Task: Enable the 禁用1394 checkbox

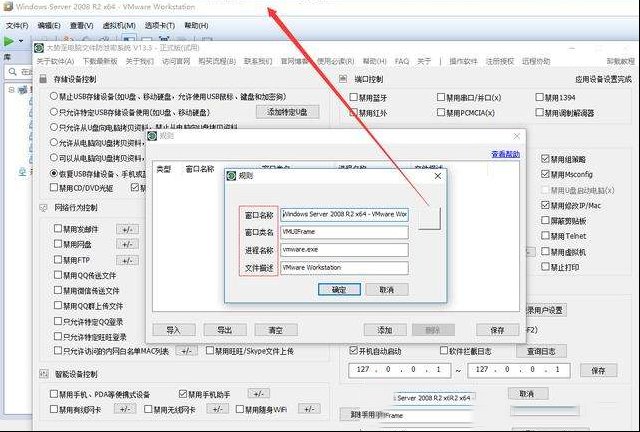Action: tap(539, 97)
